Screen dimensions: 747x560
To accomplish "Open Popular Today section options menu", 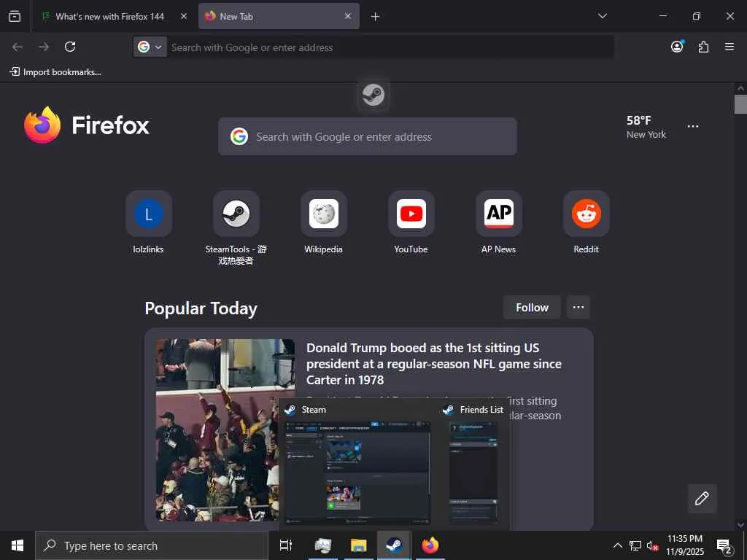I will 578,307.
